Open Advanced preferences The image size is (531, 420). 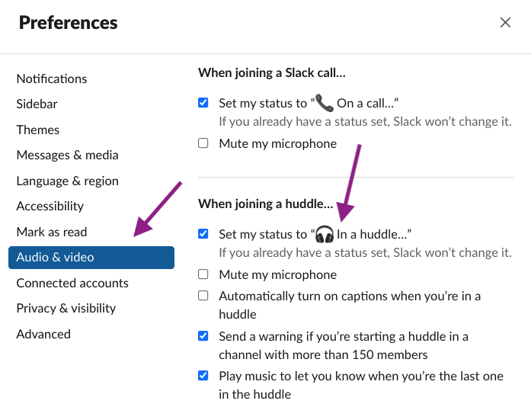43,335
